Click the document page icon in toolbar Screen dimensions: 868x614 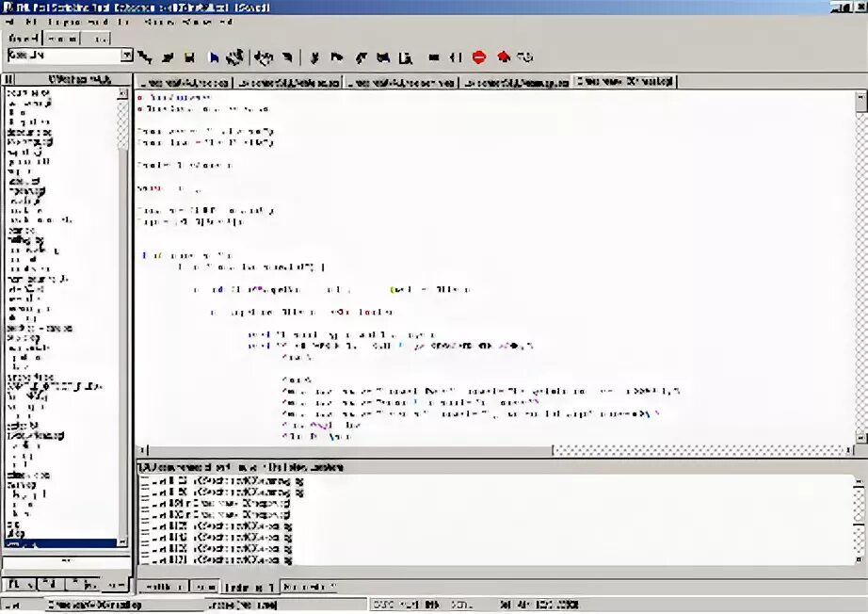click(x=407, y=57)
